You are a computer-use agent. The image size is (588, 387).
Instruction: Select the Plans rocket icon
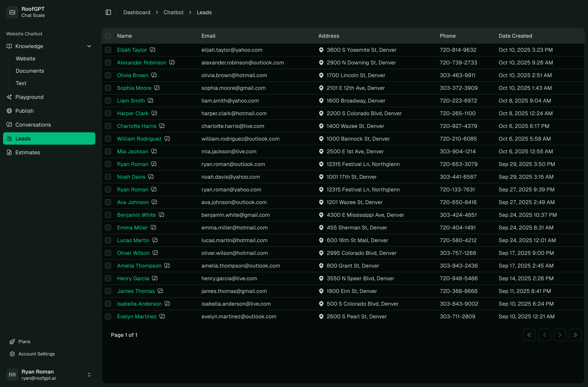point(12,341)
